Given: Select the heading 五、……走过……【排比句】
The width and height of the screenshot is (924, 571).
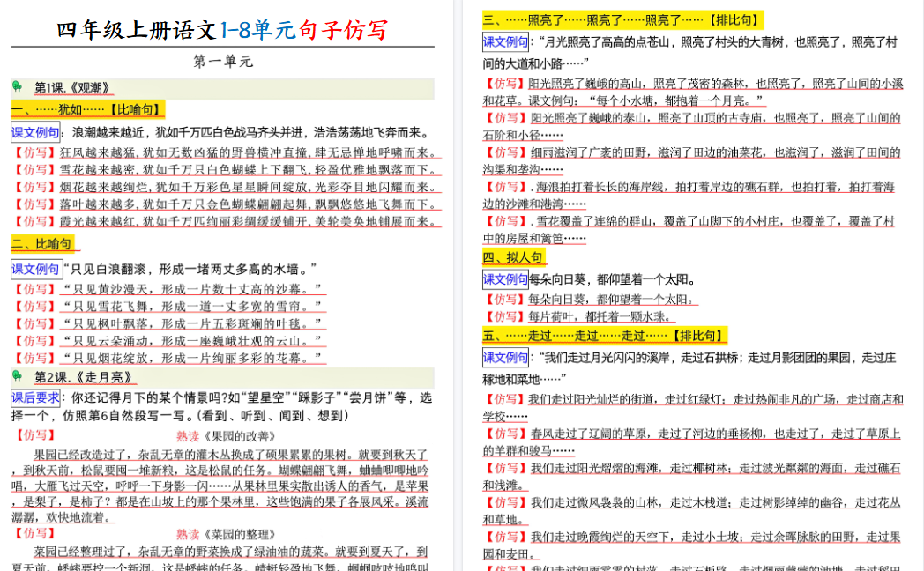Looking at the screenshot, I should point(605,336).
